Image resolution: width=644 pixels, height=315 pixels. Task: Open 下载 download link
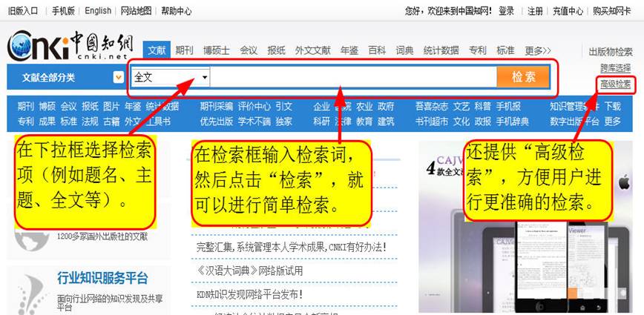click(612, 107)
